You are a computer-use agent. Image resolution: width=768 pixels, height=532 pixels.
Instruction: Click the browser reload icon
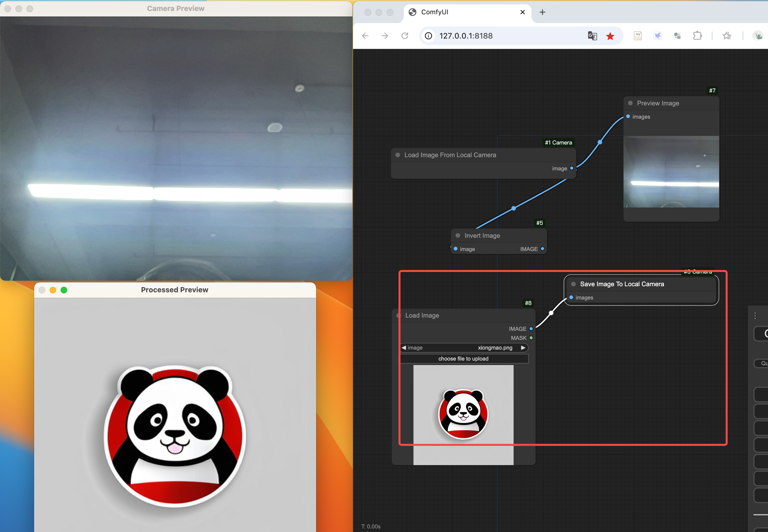[405, 36]
